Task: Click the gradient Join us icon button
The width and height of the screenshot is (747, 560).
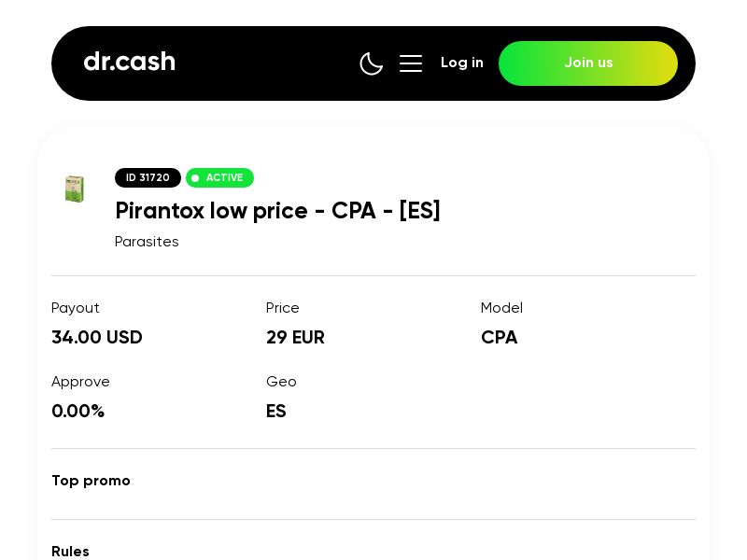Action: (x=588, y=63)
